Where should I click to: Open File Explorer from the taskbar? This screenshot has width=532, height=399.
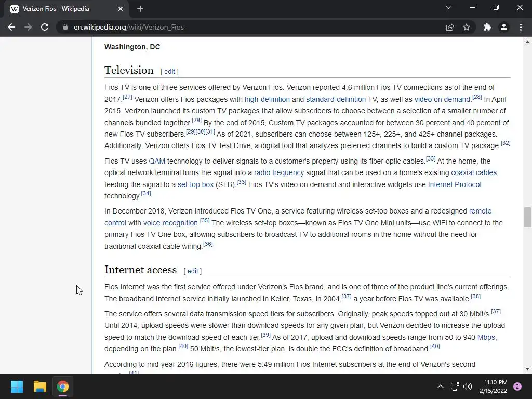click(x=39, y=387)
